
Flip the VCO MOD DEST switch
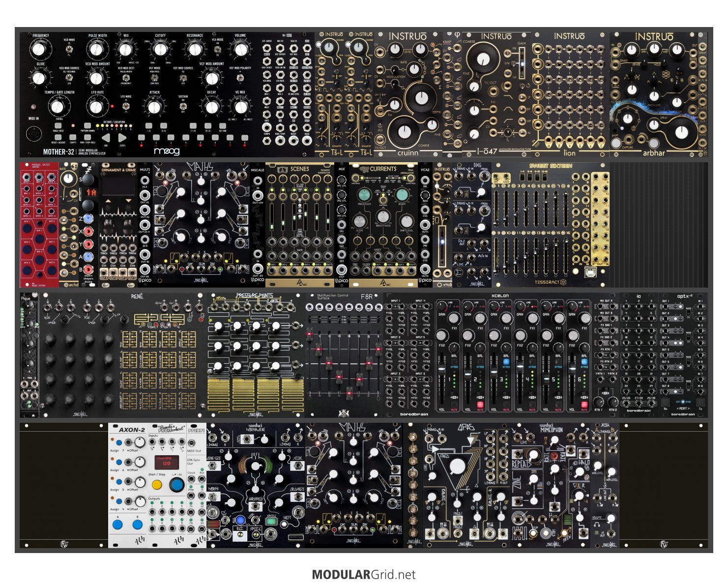point(125,77)
